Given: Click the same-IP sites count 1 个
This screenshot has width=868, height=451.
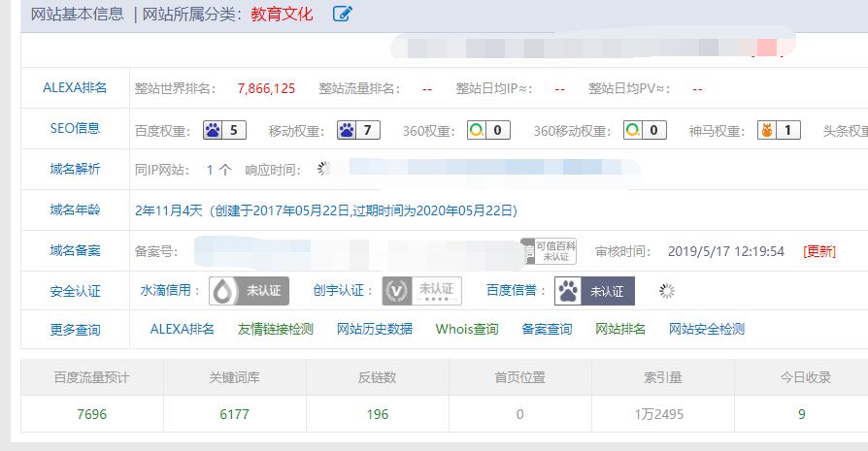Looking at the screenshot, I should (x=218, y=171).
